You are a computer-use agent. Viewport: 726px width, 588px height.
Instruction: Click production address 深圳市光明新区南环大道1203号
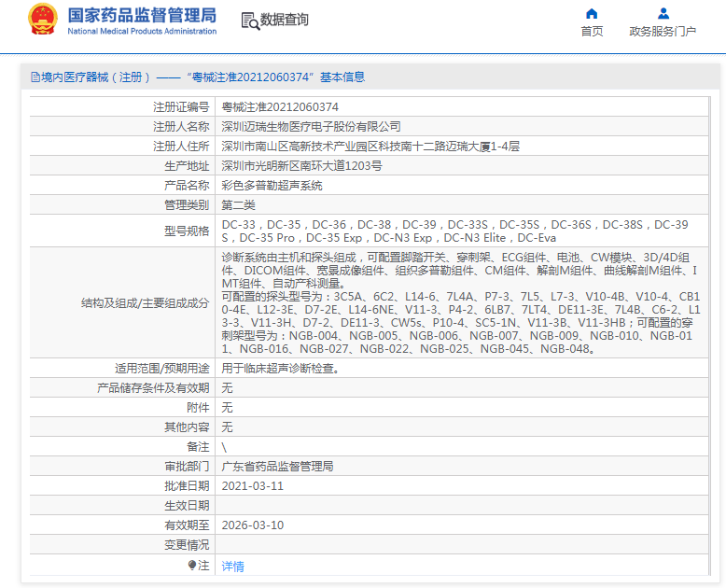point(301,166)
